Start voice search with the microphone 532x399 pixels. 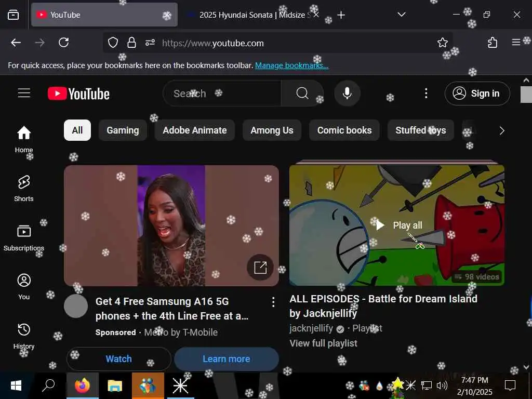coord(347,94)
